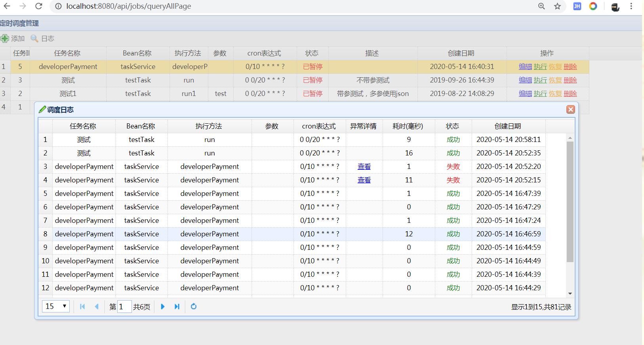Open the browser zoom indicator
Image resolution: width=644 pixels, height=345 pixels.
pyautogui.click(x=541, y=6)
